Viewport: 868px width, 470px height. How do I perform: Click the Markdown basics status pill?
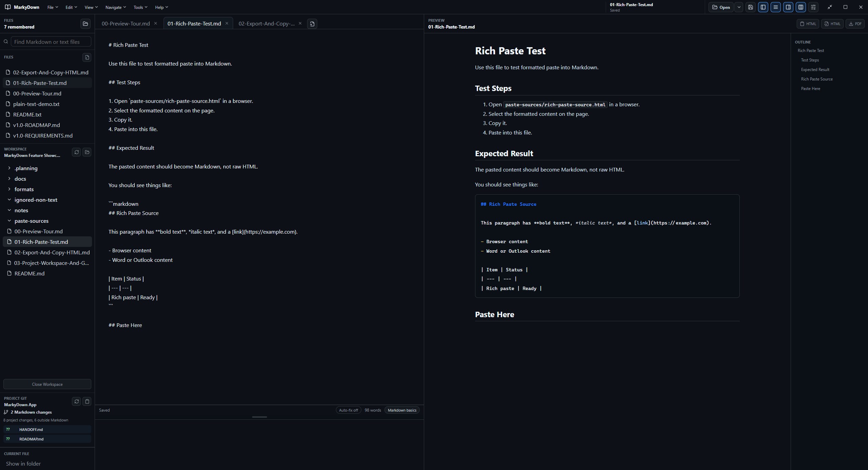pos(402,410)
